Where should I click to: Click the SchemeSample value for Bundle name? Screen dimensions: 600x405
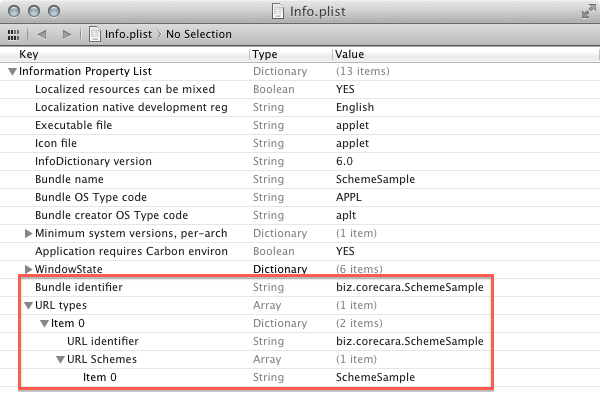pos(375,180)
